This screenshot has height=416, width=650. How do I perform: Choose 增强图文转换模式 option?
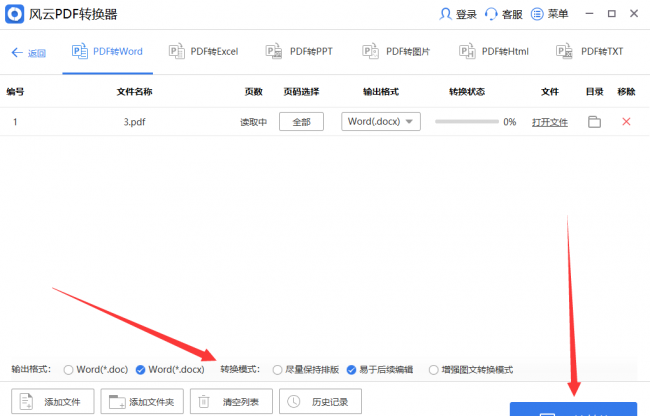[x=434, y=370]
